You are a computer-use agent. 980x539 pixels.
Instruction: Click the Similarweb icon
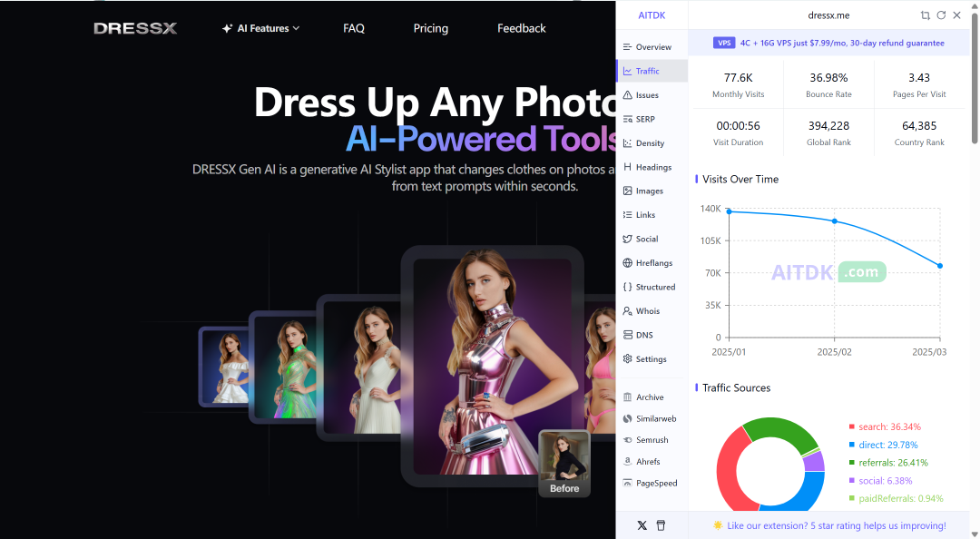628,418
